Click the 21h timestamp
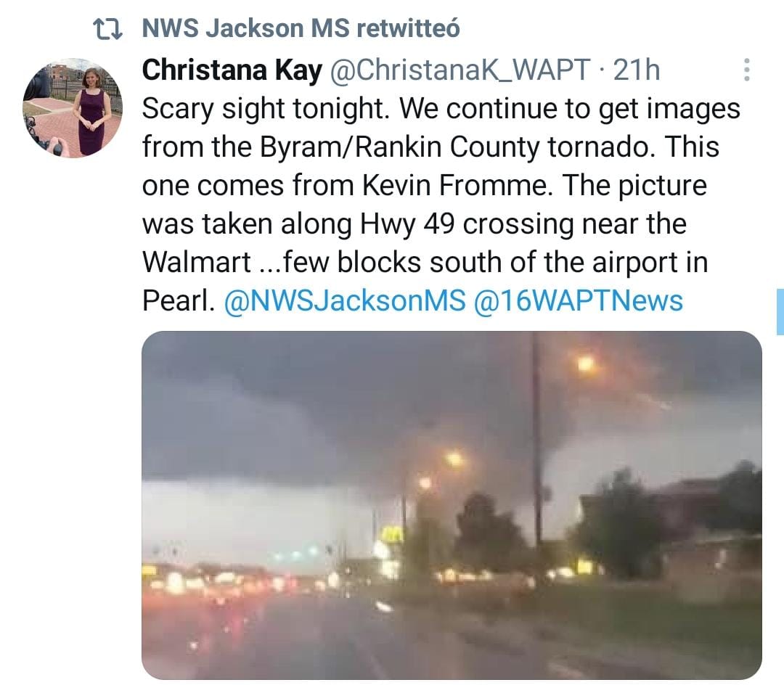This screenshot has width=784, height=693. coord(636,70)
